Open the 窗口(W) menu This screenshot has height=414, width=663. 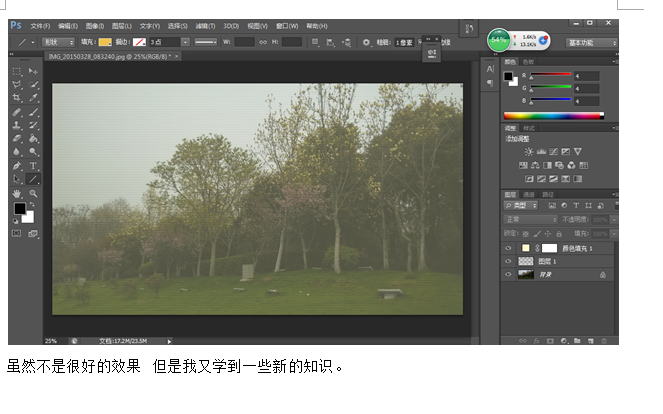[287, 26]
